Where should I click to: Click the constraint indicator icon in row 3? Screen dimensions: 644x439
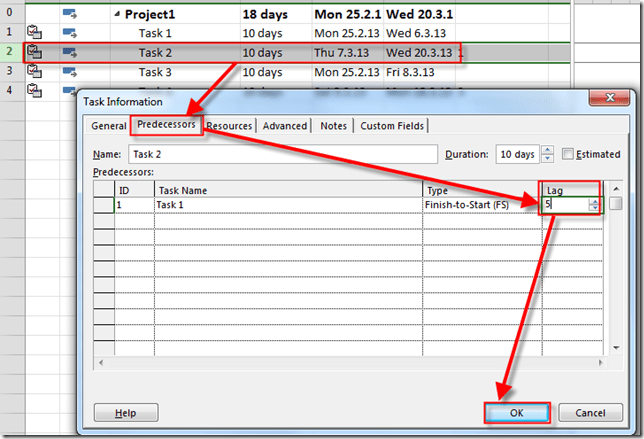pos(34,72)
